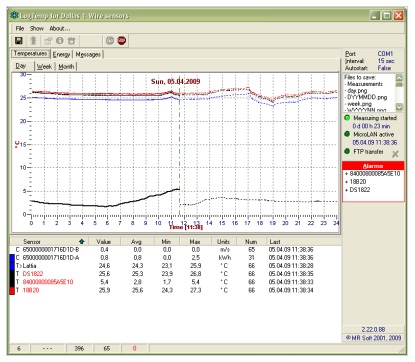Expand alarm entry 18B20

356,182
